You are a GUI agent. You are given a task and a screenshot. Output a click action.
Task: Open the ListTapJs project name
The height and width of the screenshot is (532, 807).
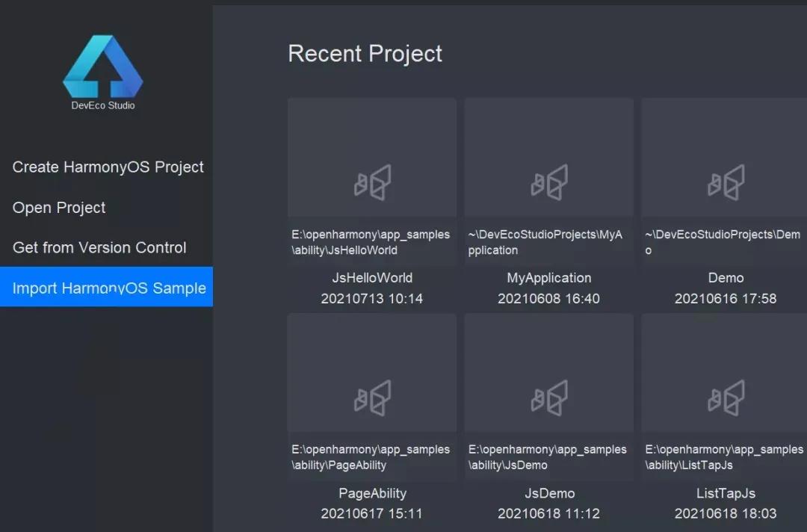pyautogui.click(x=726, y=493)
